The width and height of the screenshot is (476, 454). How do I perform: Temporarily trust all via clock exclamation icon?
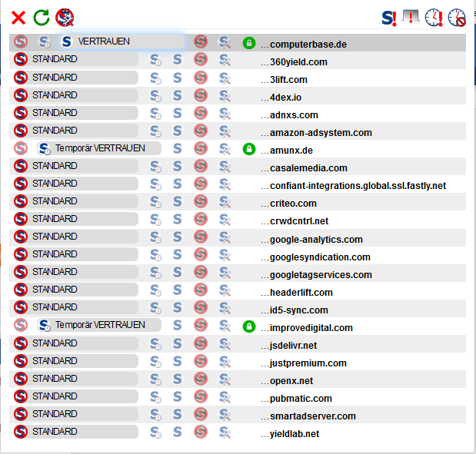[x=434, y=18]
